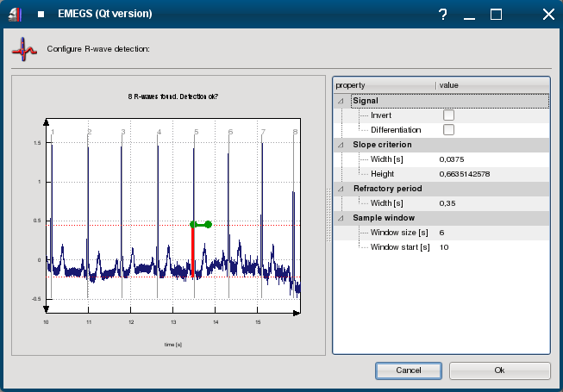Collapse the Sample window group

[341, 218]
